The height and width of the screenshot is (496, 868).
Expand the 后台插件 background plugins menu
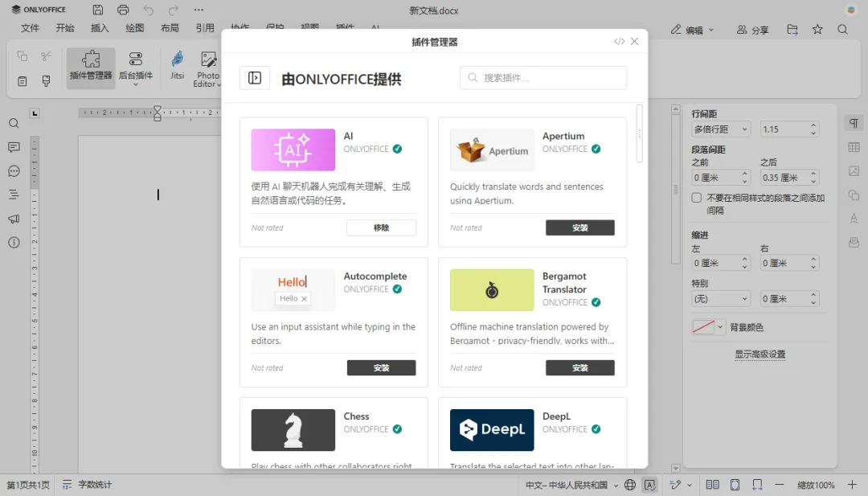(x=136, y=68)
